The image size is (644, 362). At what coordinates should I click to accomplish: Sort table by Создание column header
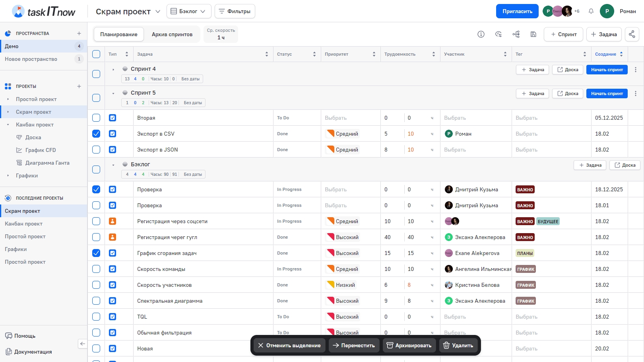click(x=605, y=54)
